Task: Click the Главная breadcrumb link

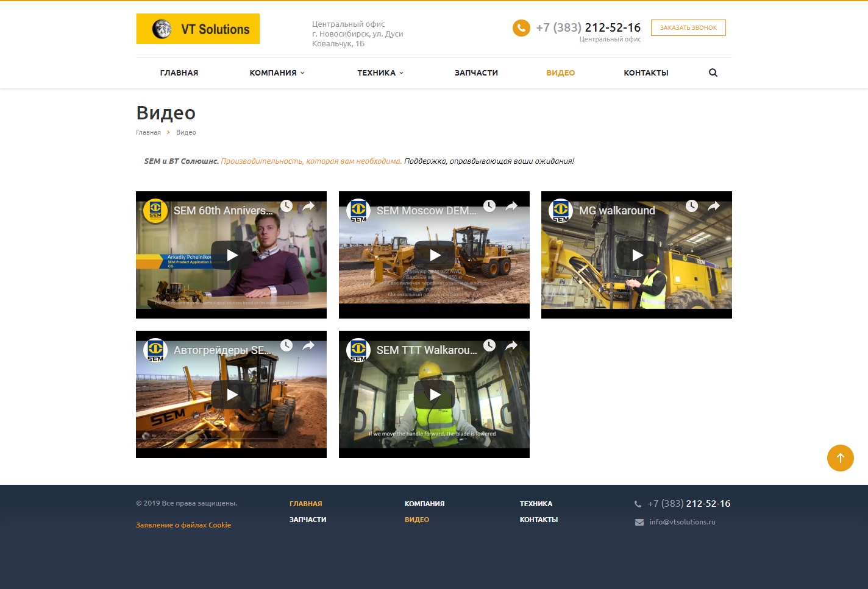Action: point(148,132)
